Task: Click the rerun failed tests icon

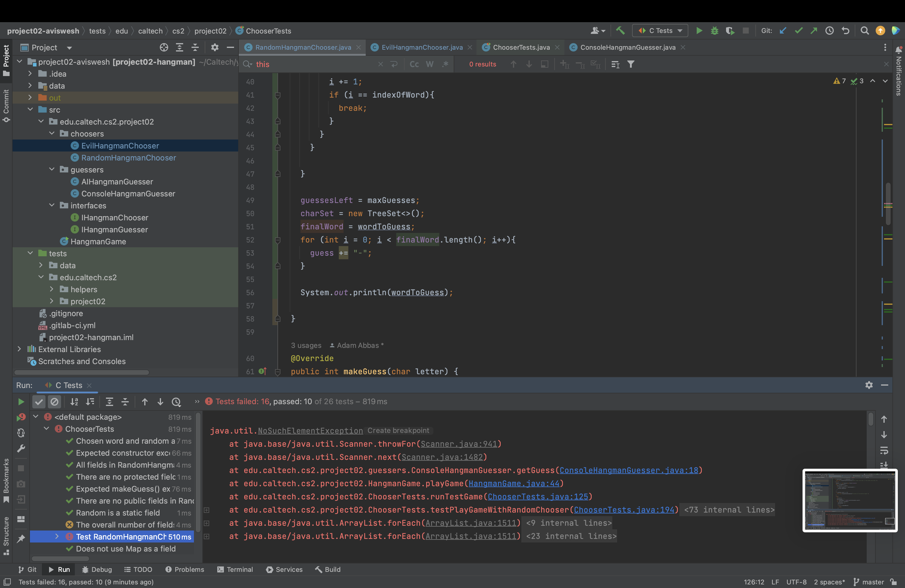Action: (21, 417)
